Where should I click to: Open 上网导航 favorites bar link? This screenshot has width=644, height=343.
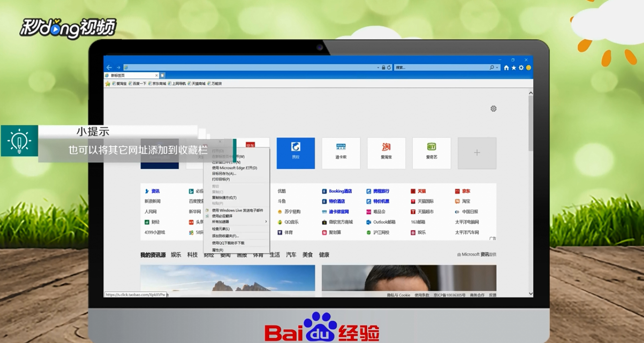pos(177,83)
